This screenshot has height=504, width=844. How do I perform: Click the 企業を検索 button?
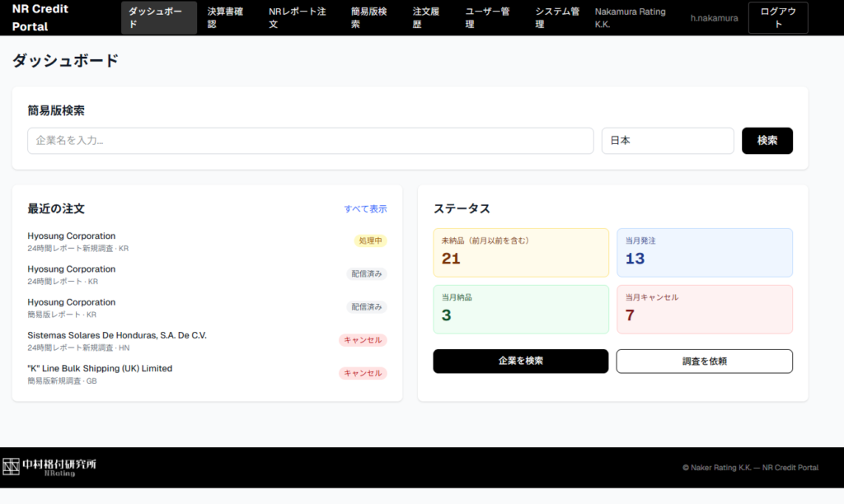520,361
